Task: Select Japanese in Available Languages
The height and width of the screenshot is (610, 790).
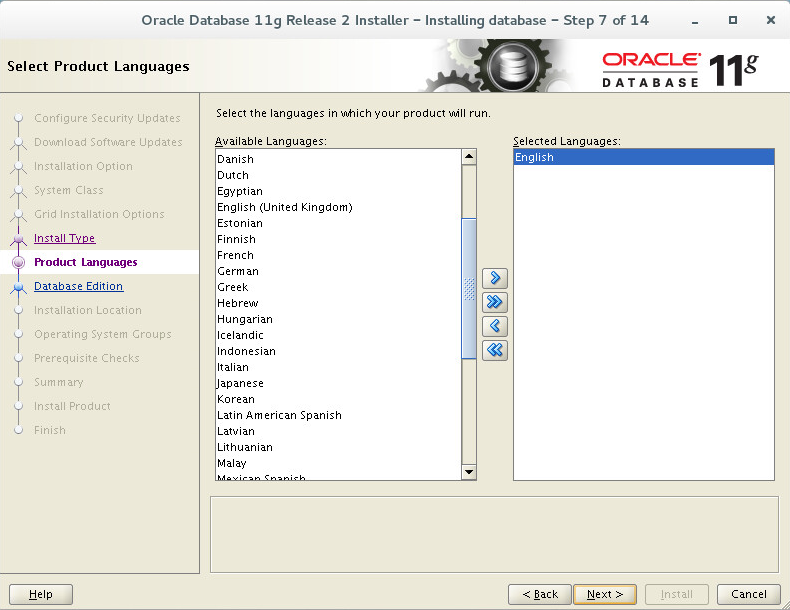Action: [338, 383]
